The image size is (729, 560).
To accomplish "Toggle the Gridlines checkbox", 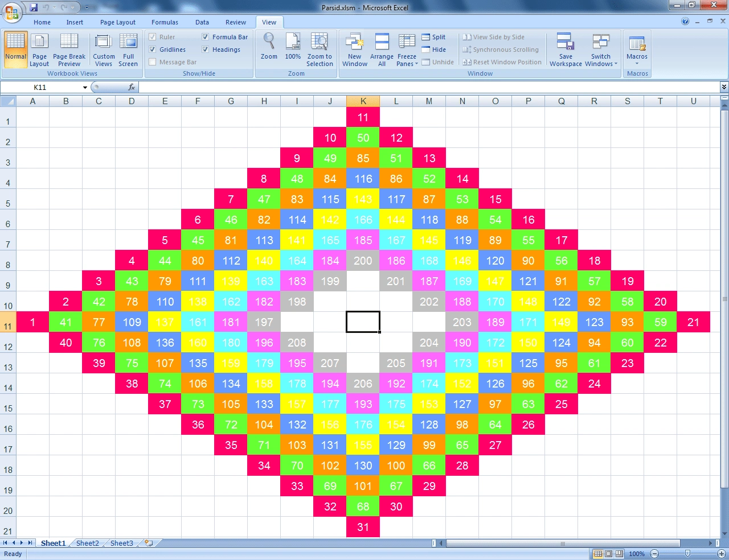I will coord(153,50).
